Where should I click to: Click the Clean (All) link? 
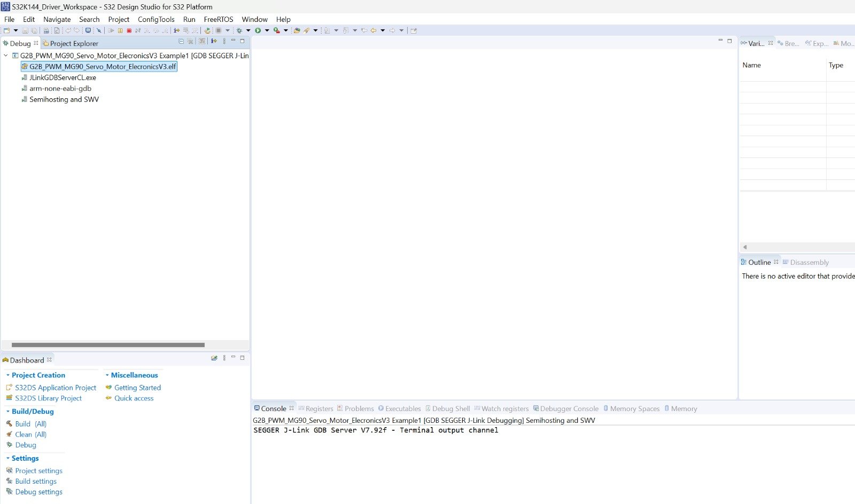pos(30,435)
